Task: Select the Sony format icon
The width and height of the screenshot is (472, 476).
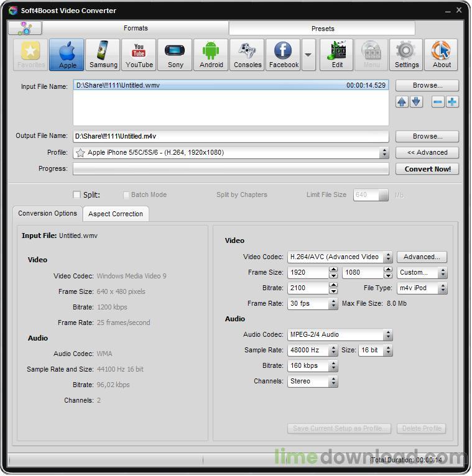Action: [175, 55]
